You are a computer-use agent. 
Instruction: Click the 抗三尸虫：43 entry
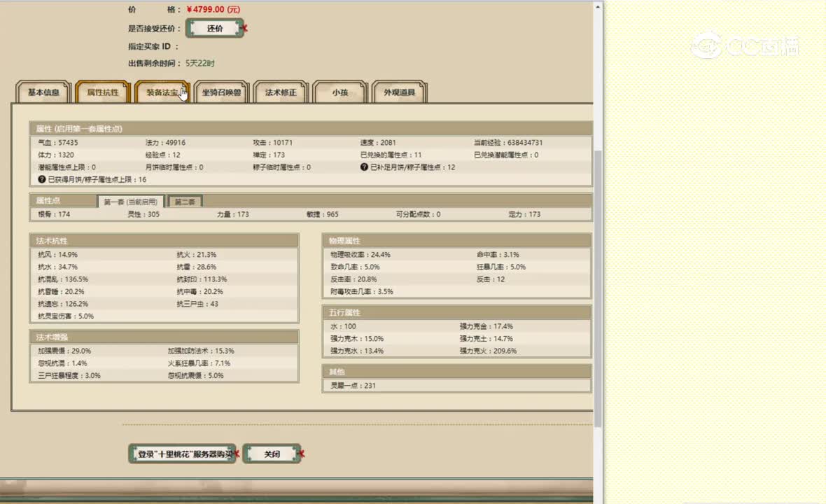[x=197, y=304]
